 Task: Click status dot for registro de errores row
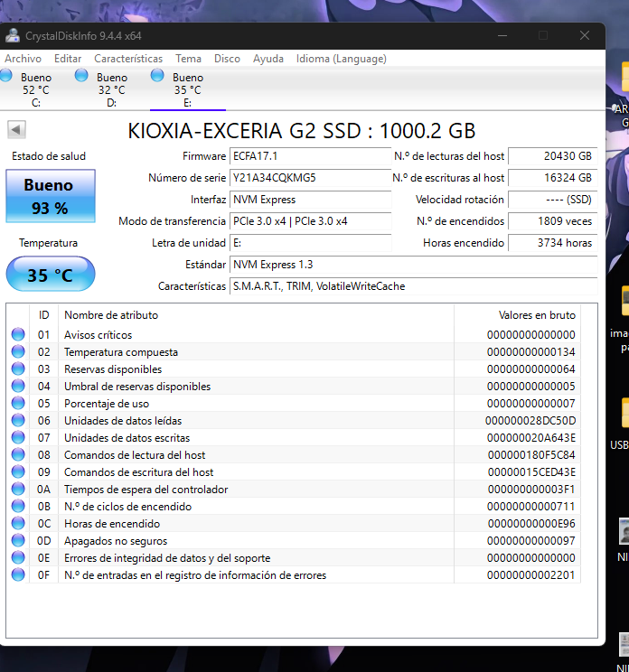click(18, 574)
